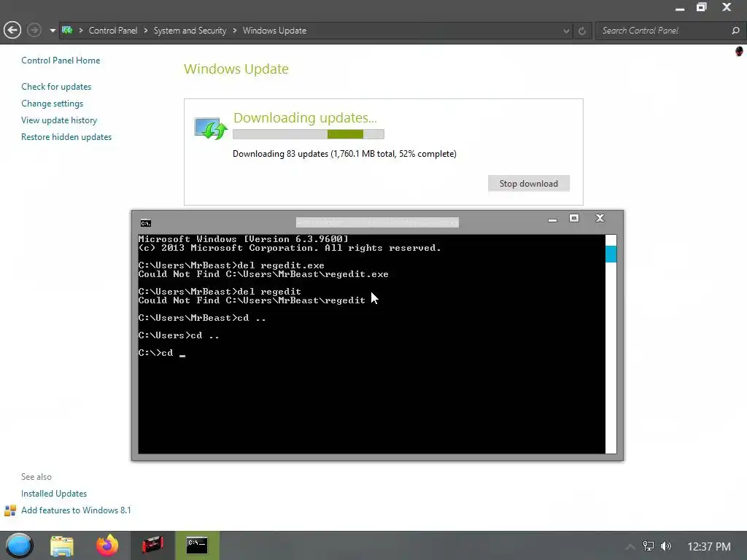Expand the chevron after Control Panel breadcrumb

click(145, 31)
